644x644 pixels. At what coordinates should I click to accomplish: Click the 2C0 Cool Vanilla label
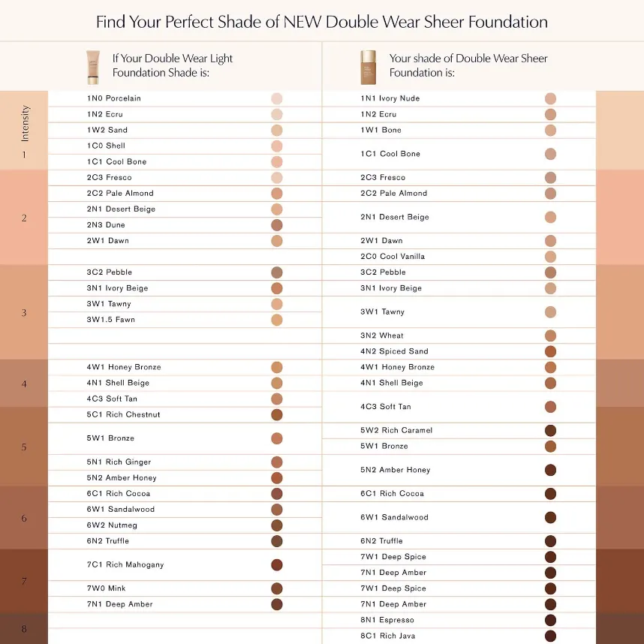[393, 256]
